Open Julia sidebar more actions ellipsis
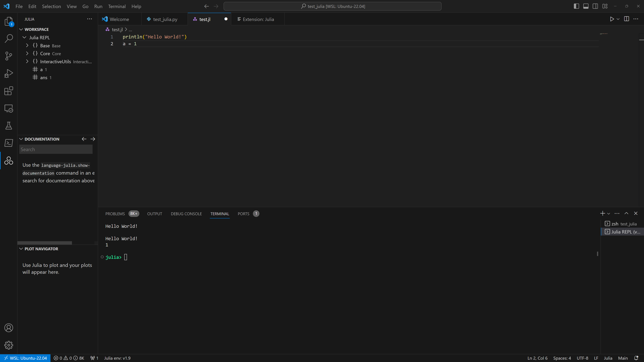The width and height of the screenshot is (644, 362). [x=90, y=19]
